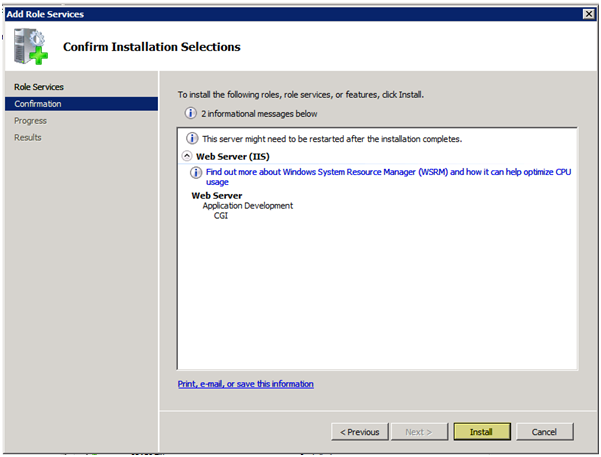The width and height of the screenshot is (601, 457).
Task: Select the Results step in sidebar
Action: [28, 137]
